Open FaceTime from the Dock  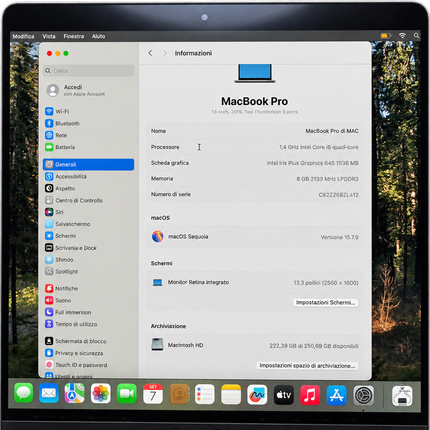[x=127, y=394]
